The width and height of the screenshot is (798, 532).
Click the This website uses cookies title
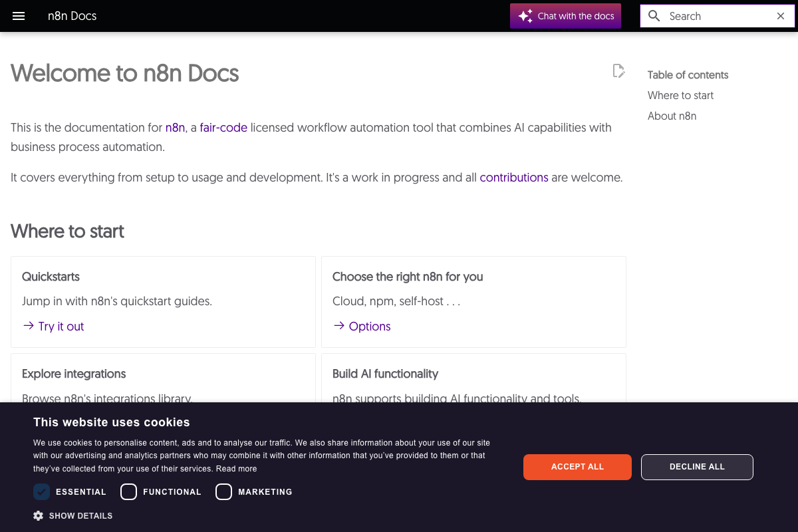tap(112, 422)
